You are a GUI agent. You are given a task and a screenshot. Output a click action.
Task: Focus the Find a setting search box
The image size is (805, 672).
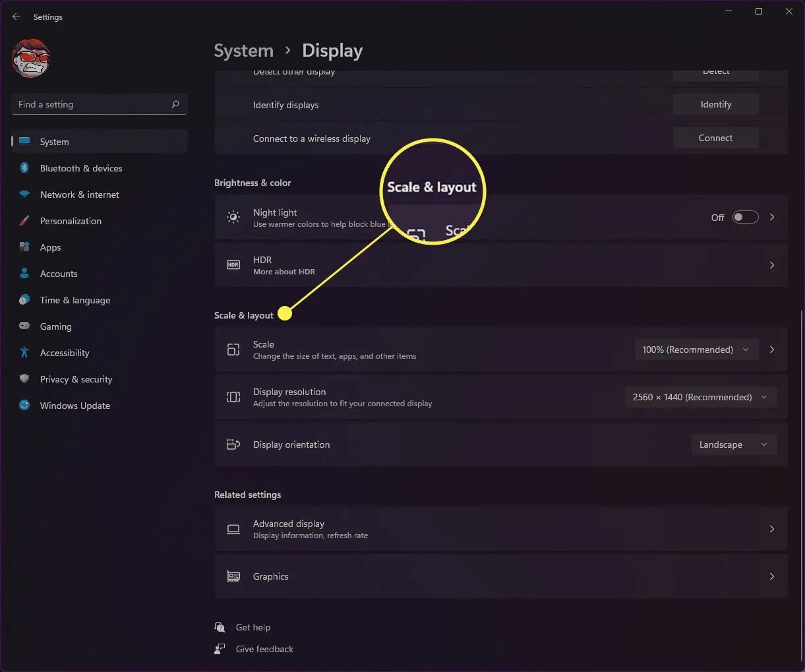[x=100, y=104]
